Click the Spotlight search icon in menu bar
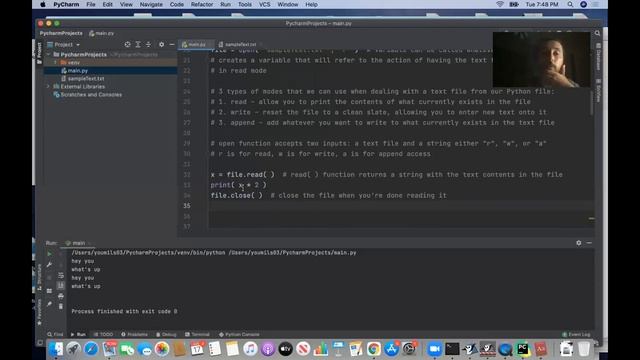Image resolution: width=640 pixels, height=360 pixels. coord(570,4)
